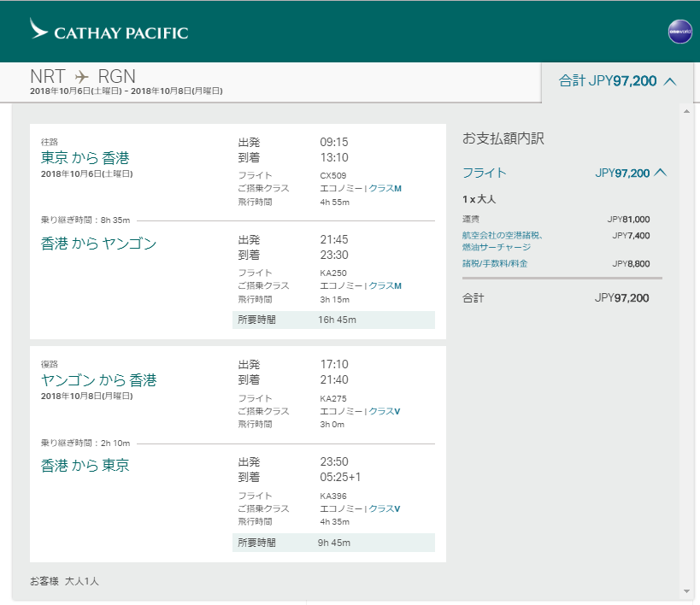Open the 諸税/手数料/料金 details link
The image size is (700, 605).
pos(495,263)
